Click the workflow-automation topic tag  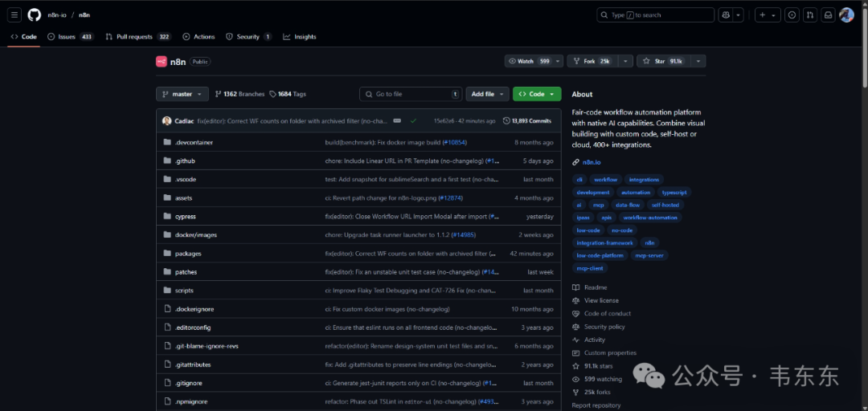[x=650, y=218]
